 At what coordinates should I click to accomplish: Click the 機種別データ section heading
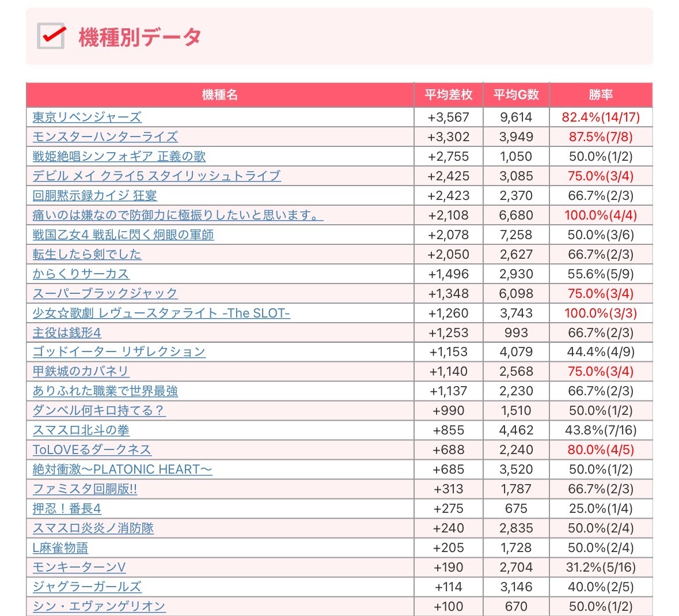click(x=140, y=36)
